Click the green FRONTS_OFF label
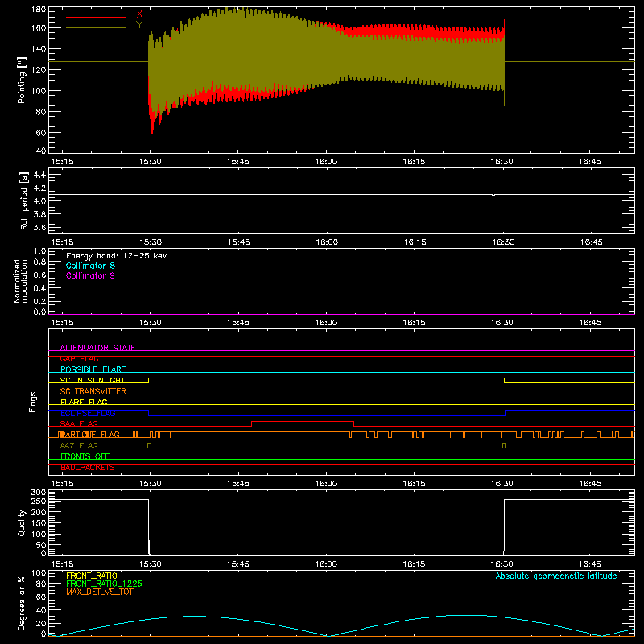Screen dimensions: 644x644 point(85,456)
